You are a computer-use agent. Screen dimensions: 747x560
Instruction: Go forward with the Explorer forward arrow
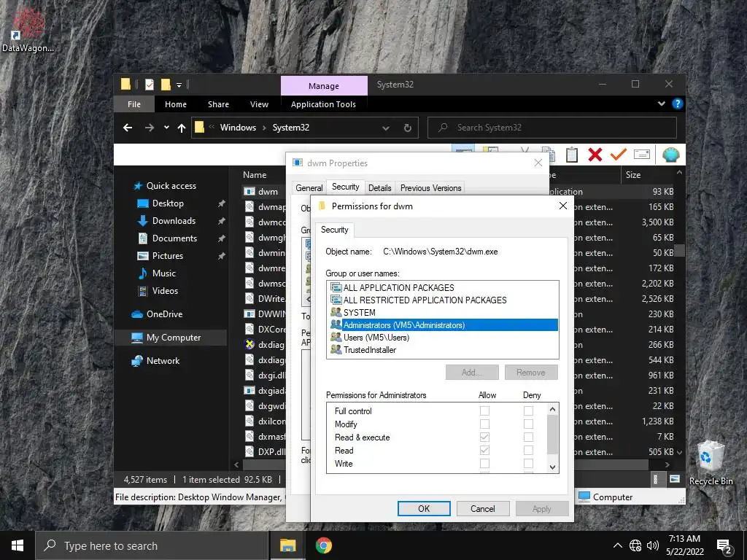pos(149,128)
